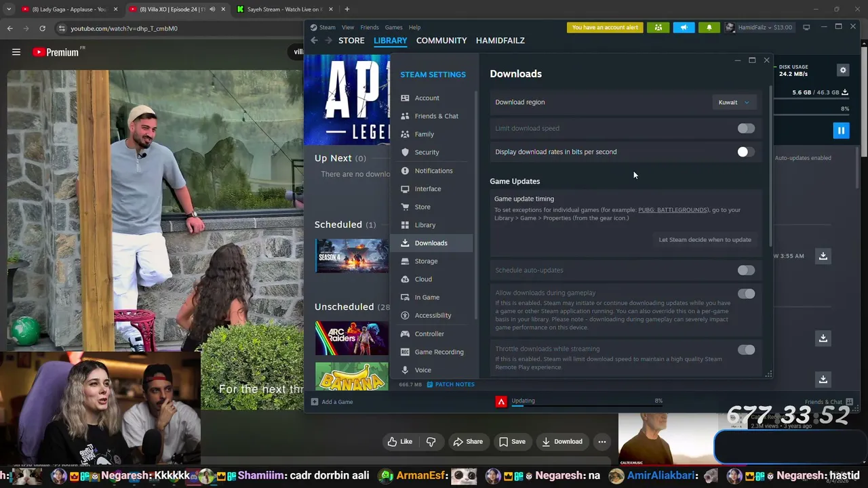This screenshot has width=868, height=488.
Task: Toggle Schedule auto-updates switch
Action: point(746,270)
